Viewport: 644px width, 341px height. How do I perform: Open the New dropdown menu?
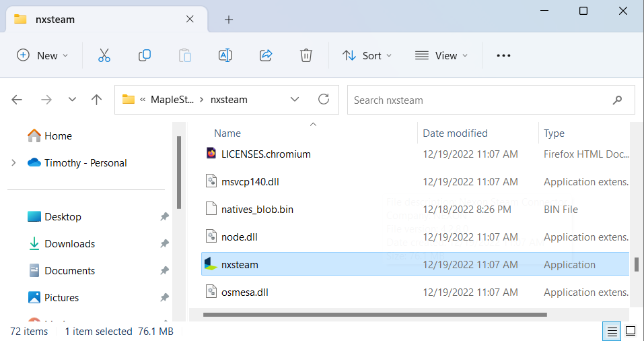(42, 55)
